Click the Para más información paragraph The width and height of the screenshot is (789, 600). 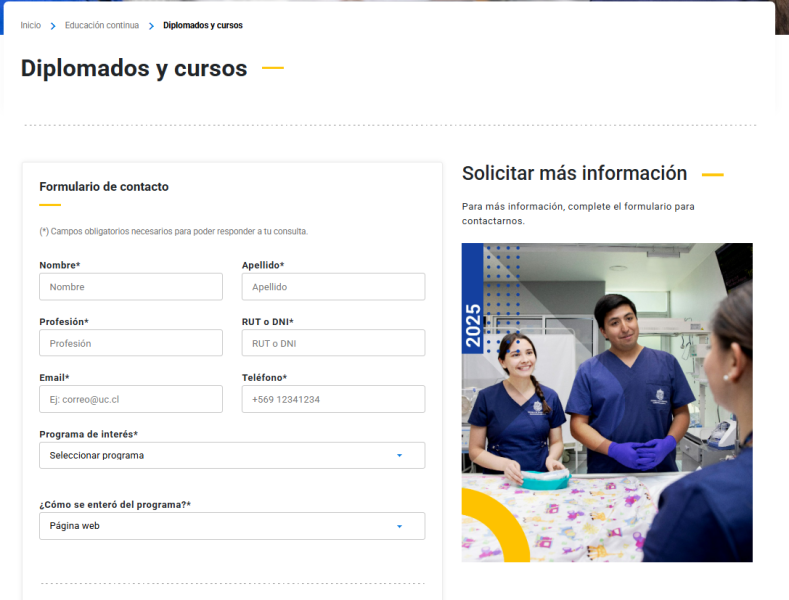click(578, 213)
